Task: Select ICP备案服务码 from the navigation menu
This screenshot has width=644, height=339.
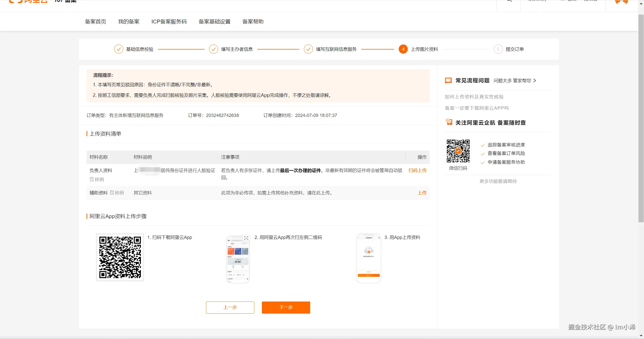Action: click(169, 21)
